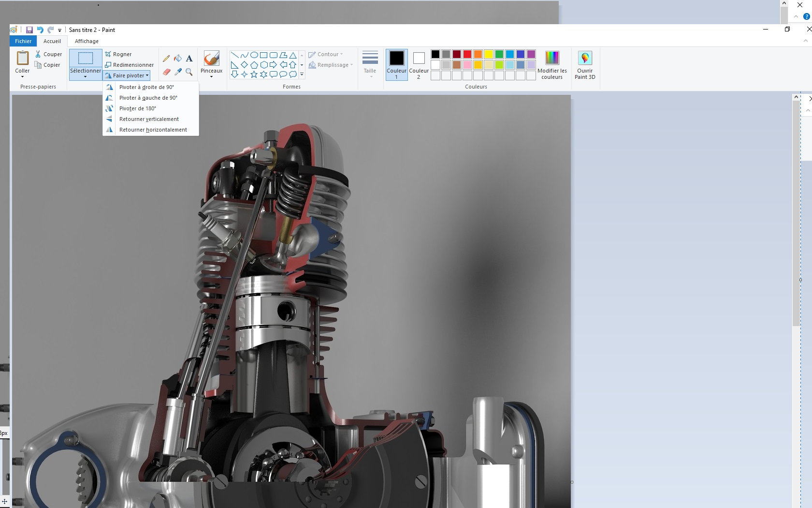
Task: Switch to the Affichage tab
Action: (87, 41)
